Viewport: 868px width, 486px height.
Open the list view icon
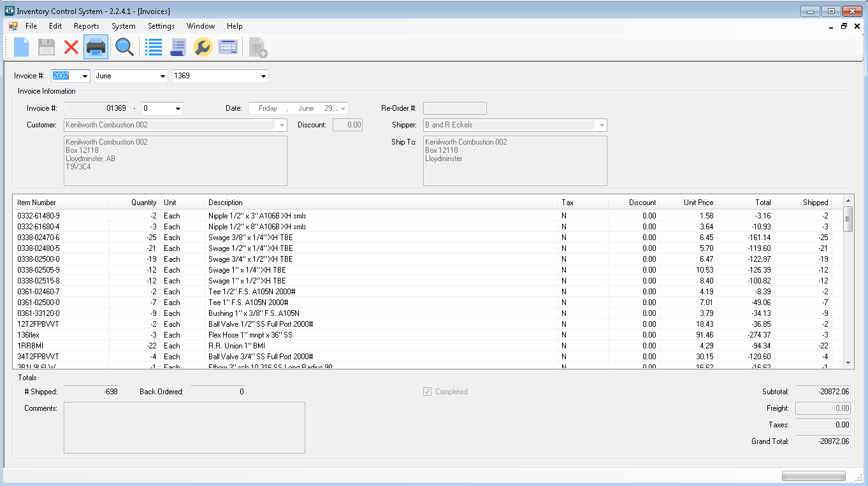coord(153,46)
